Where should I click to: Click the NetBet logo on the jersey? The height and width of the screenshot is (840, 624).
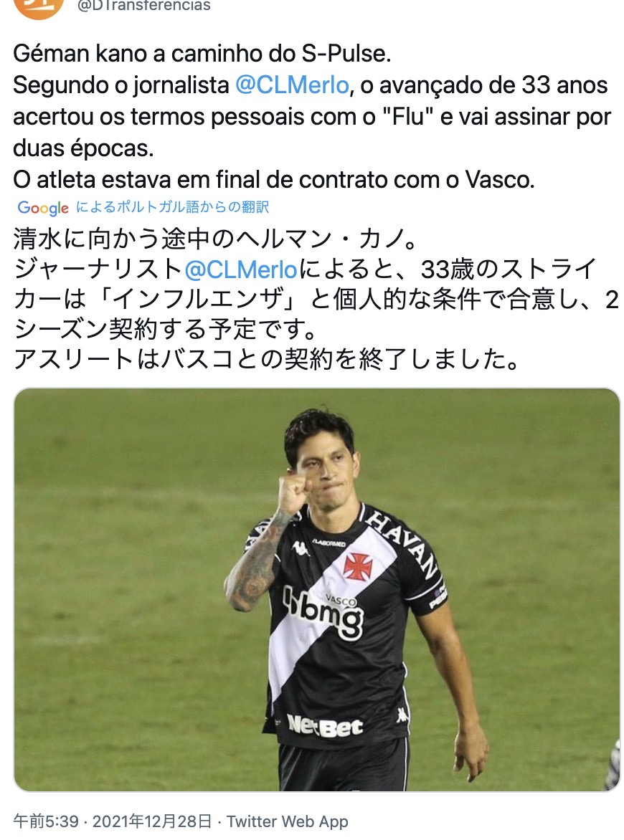point(325,726)
